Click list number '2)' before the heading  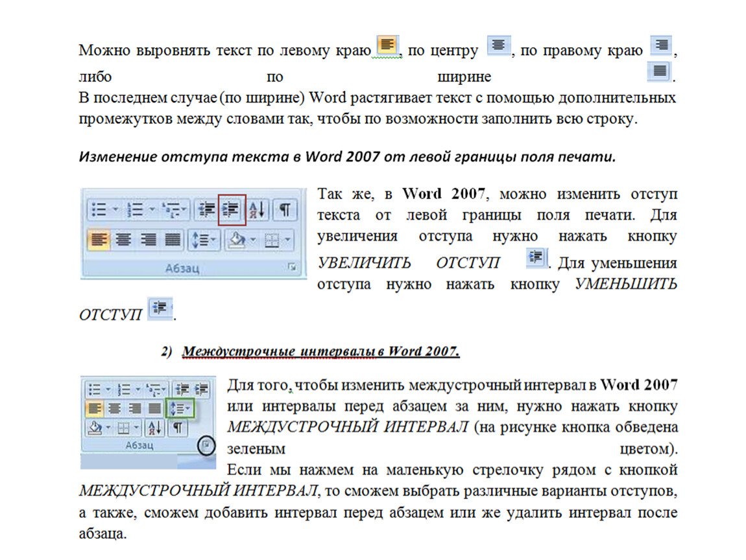(166, 351)
